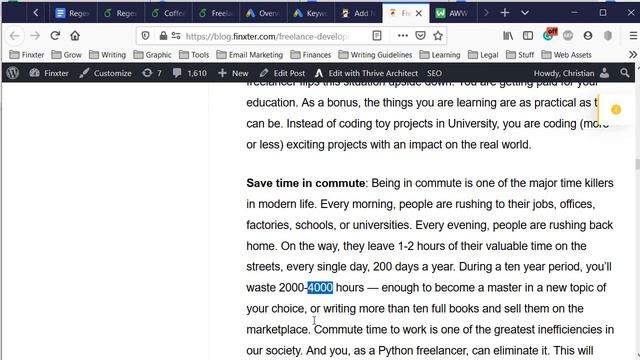Save page to Pocket

tap(420, 36)
